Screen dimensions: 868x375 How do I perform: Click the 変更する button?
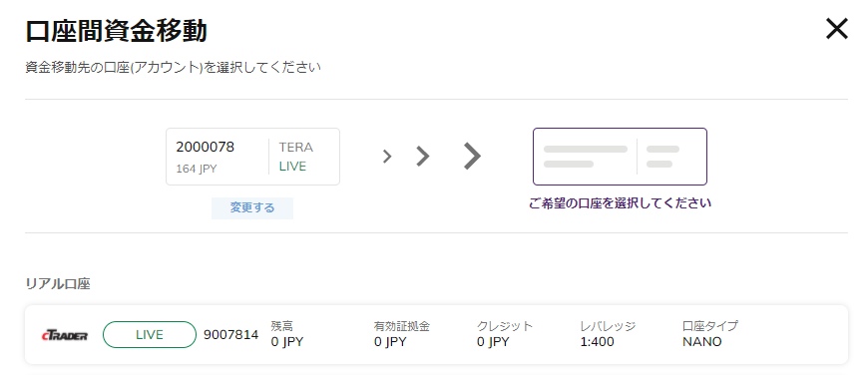coord(252,208)
